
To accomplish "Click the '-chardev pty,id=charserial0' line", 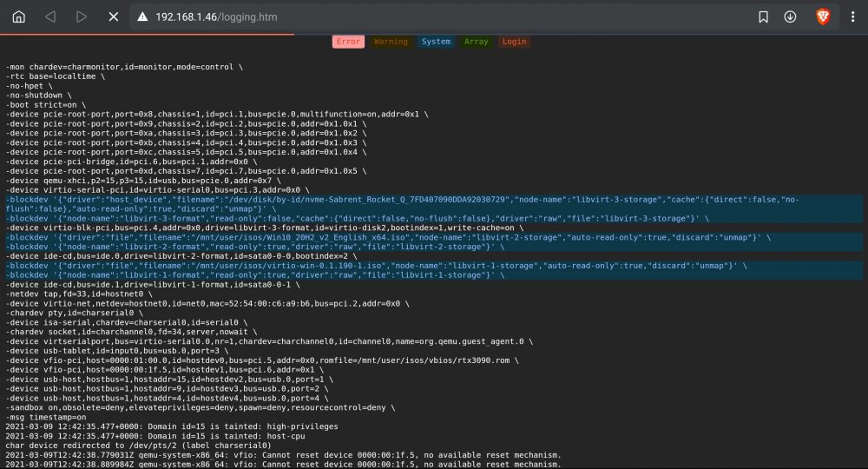I will pyautogui.click(x=74, y=313).
